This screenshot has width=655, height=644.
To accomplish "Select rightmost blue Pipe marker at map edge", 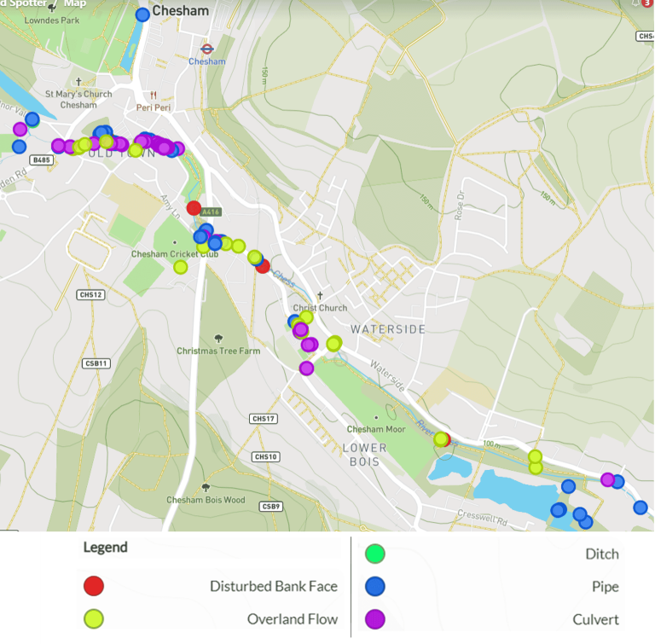I will pos(641,508).
